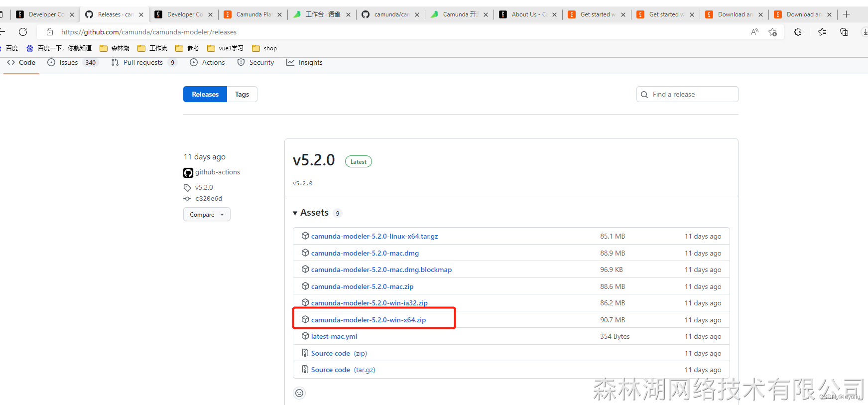This screenshot has height=405, width=868.
Task: Download Source code (zip)
Action: pos(339,353)
